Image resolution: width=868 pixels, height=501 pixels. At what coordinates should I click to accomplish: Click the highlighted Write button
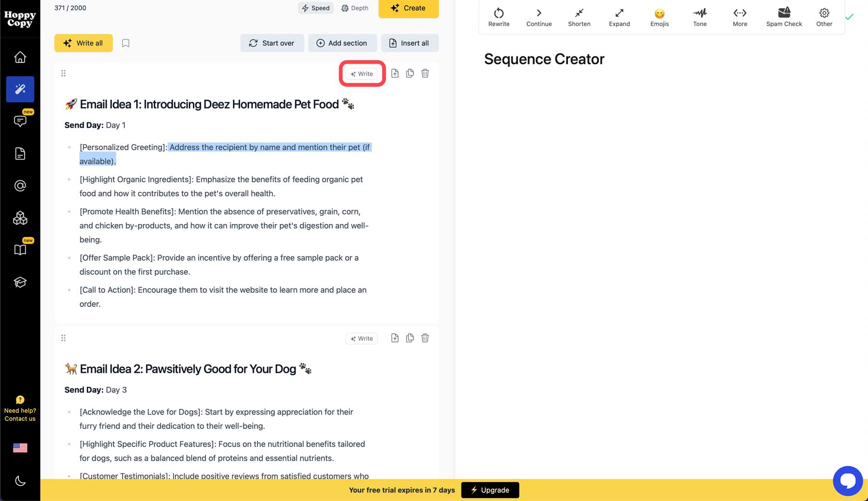coord(362,73)
